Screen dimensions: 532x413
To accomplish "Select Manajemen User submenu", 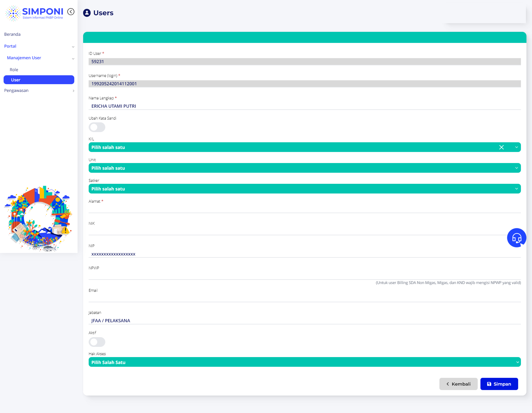I will [x=24, y=58].
